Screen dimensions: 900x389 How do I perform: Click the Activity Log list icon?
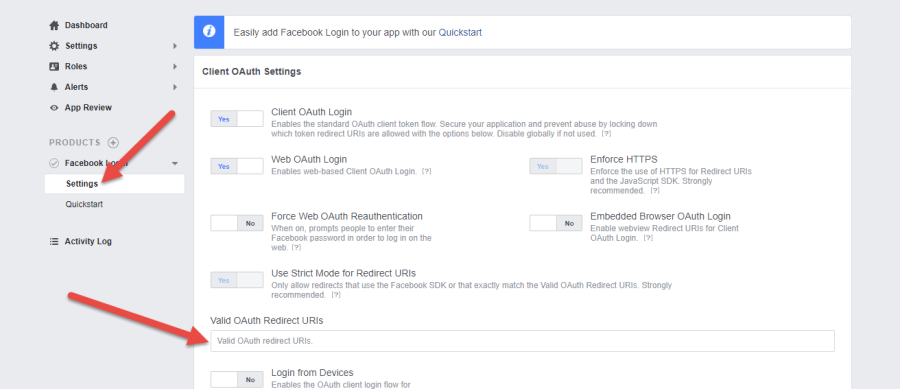coord(54,242)
